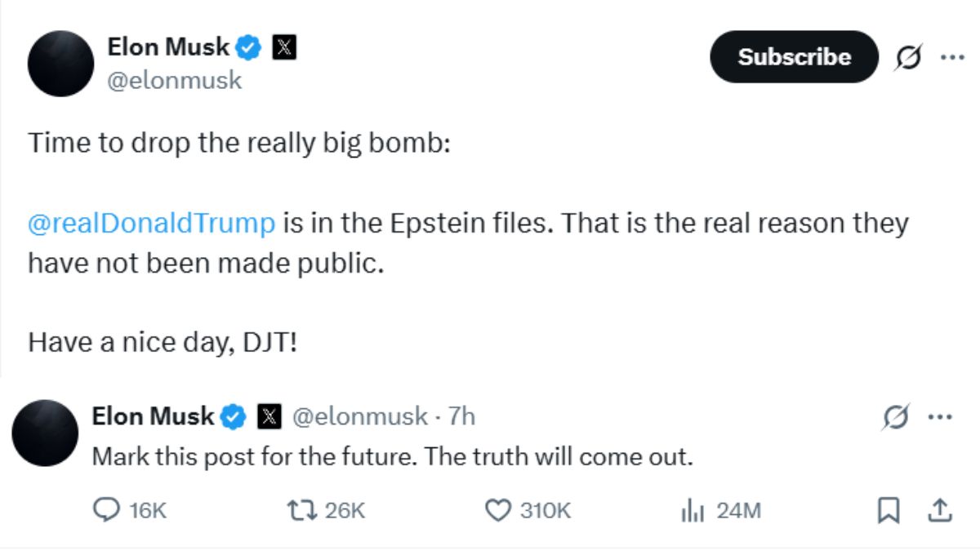Viewport: 980px width, 551px height.
Task: Open the @realDonaldTrump profile link
Action: 151,223
